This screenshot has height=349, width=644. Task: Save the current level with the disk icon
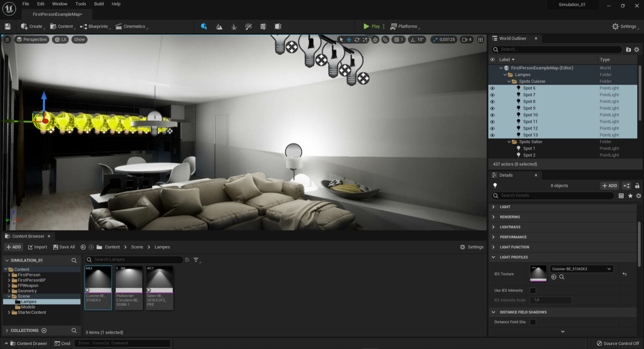tap(8, 26)
